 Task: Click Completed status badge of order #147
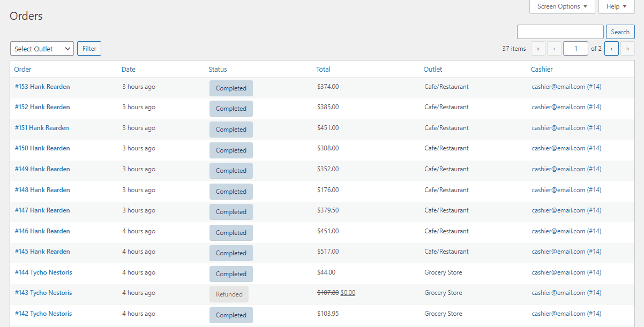[x=231, y=212]
